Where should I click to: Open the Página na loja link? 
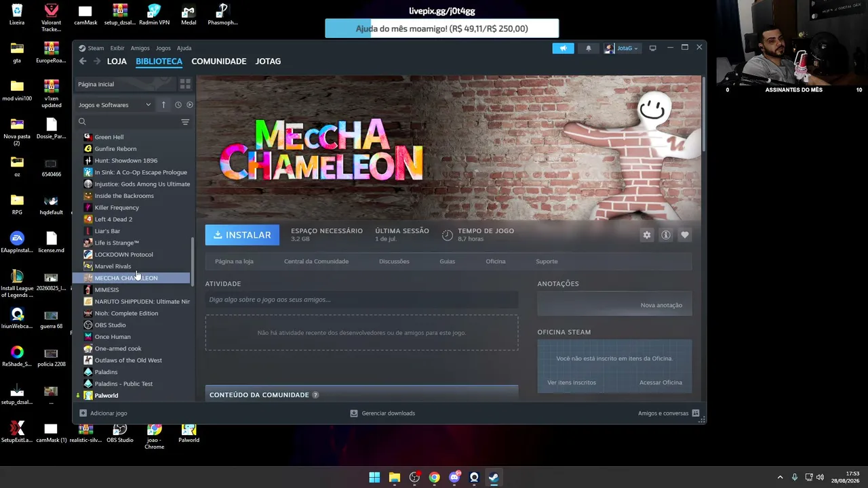pos(234,262)
